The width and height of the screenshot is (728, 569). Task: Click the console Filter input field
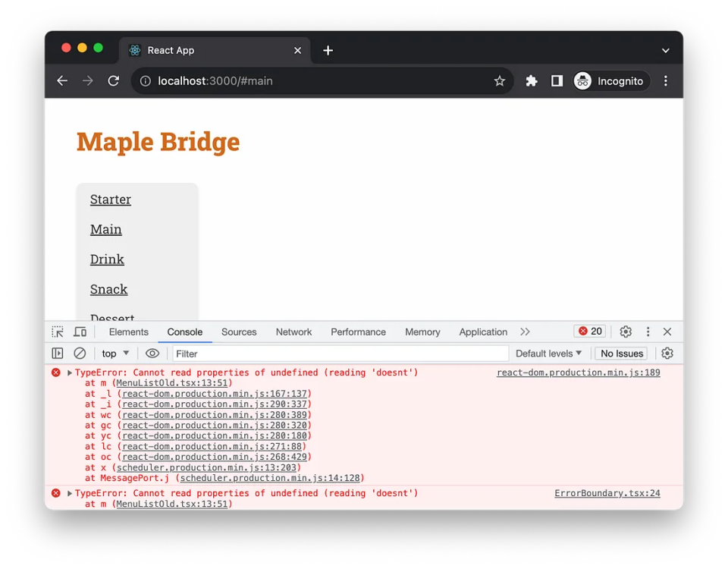coord(340,354)
